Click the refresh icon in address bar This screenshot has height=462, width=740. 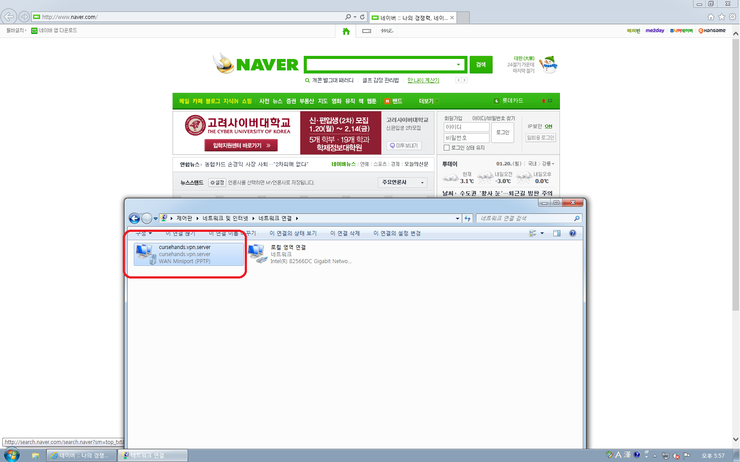click(x=362, y=17)
